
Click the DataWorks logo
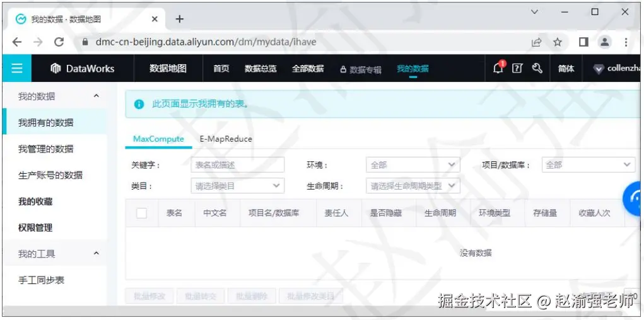click(82, 69)
